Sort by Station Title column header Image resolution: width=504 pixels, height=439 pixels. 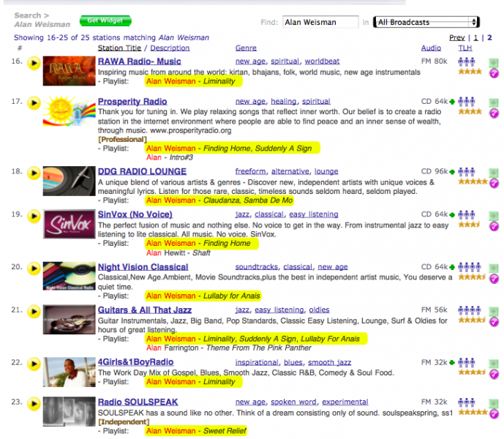pyautogui.click(x=121, y=48)
